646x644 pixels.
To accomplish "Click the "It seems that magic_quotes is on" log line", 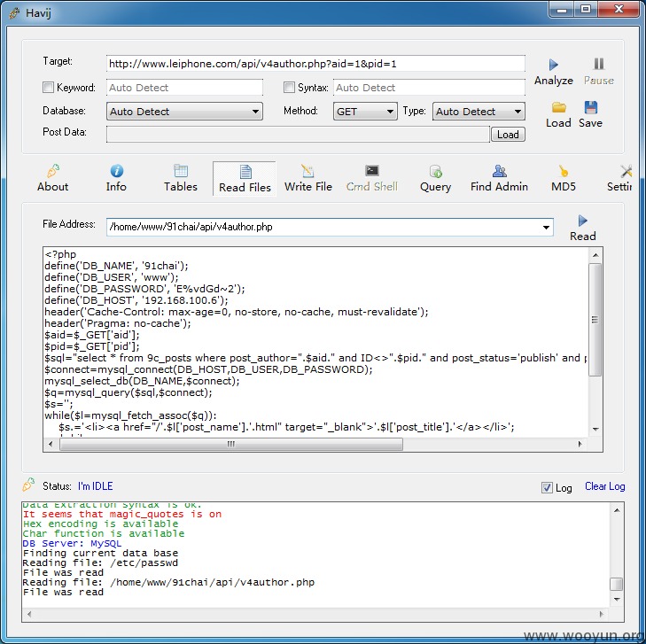I will coord(122,514).
